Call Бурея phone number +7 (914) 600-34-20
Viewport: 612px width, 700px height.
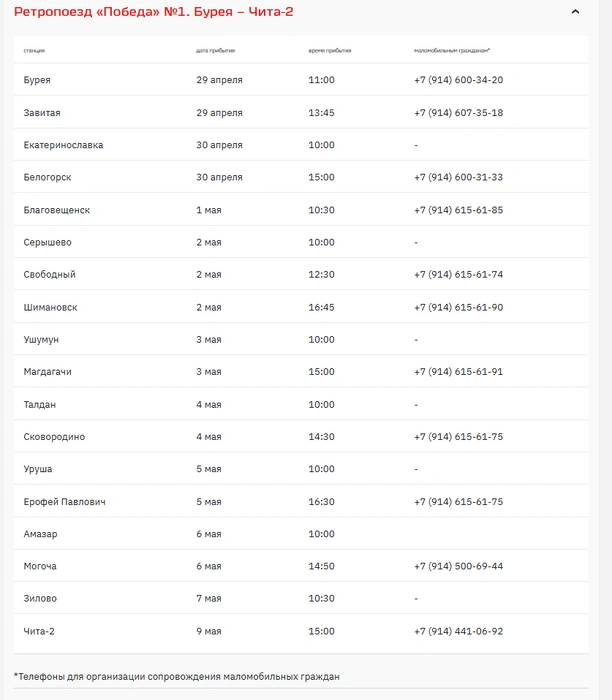pyautogui.click(x=458, y=80)
